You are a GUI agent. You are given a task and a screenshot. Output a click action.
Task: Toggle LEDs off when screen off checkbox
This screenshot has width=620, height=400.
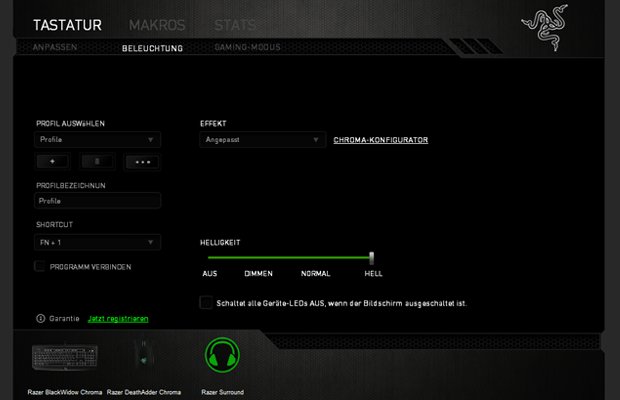206,303
